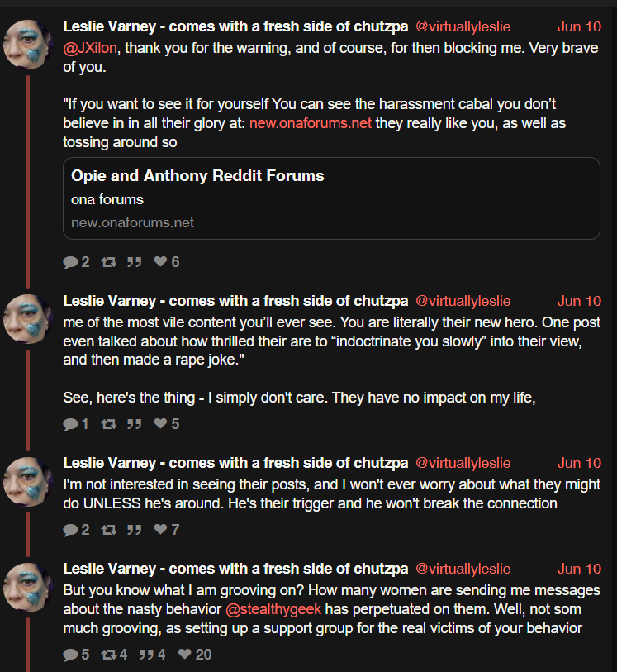Click the quote icon on the first tweet

(134, 262)
